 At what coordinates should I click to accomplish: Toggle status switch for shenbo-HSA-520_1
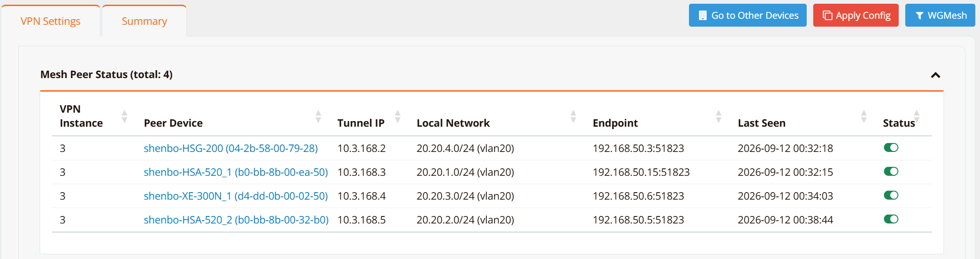point(891,172)
